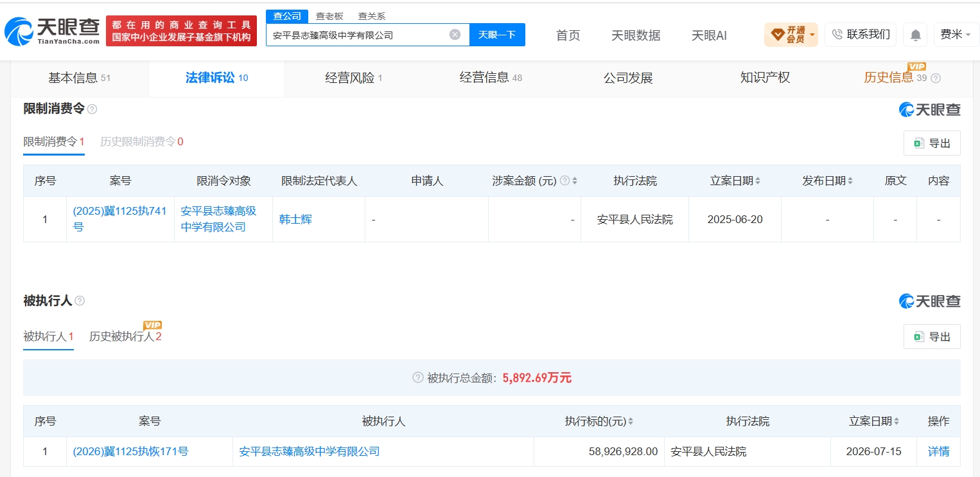Click 2025-06-20 filing date cell
This screenshot has width=980, height=477.
(x=735, y=219)
